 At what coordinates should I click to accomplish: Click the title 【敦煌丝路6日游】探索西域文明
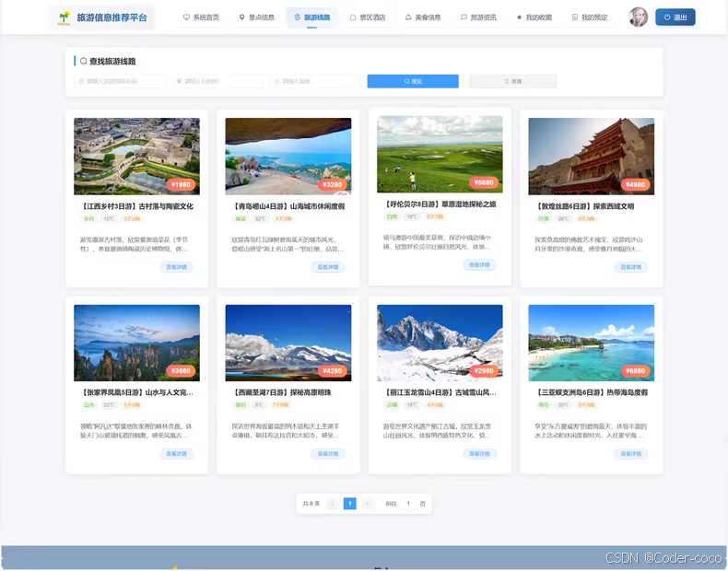(x=584, y=206)
